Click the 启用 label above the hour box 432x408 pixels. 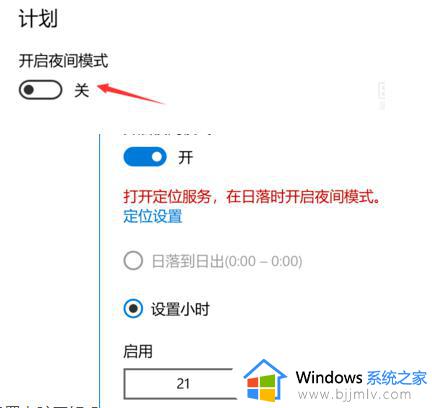point(138,351)
